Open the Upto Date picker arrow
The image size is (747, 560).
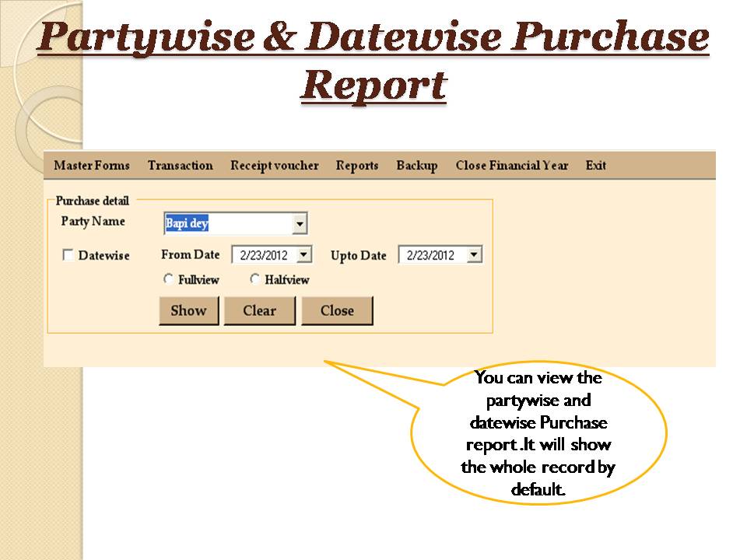(x=474, y=254)
